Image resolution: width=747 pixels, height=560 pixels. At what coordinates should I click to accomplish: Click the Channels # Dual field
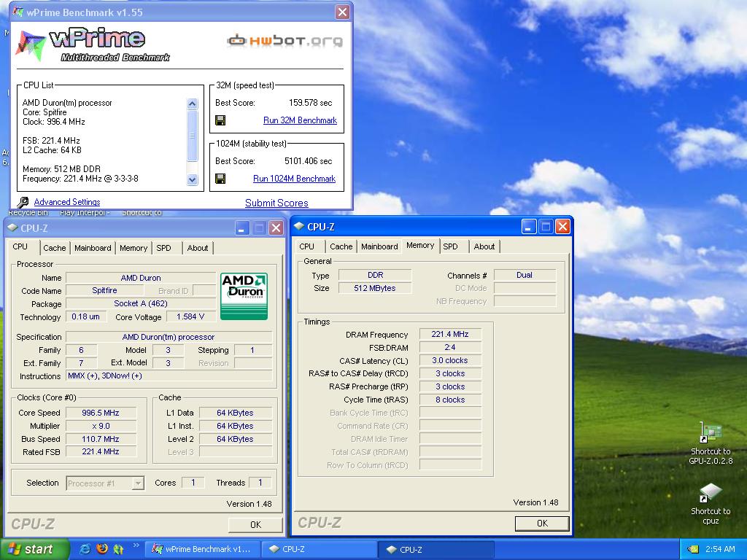click(x=525, y=275)
